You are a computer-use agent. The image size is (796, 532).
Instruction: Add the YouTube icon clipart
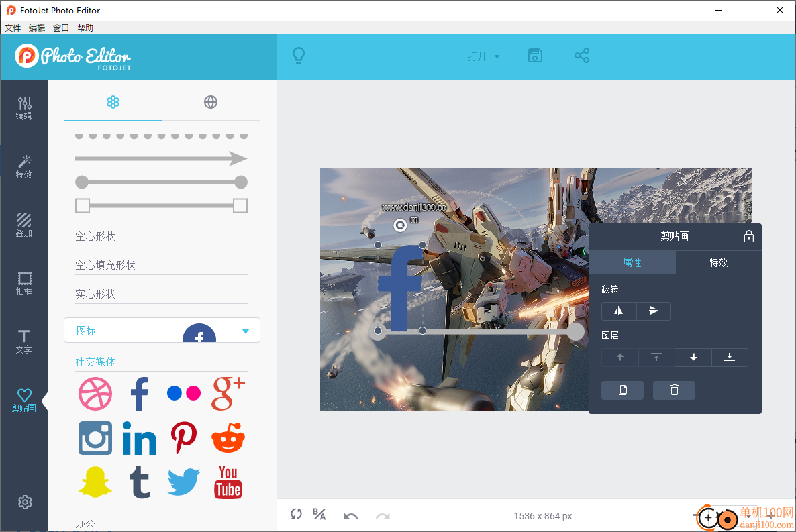pyautogui.click(x=228, y=482)
